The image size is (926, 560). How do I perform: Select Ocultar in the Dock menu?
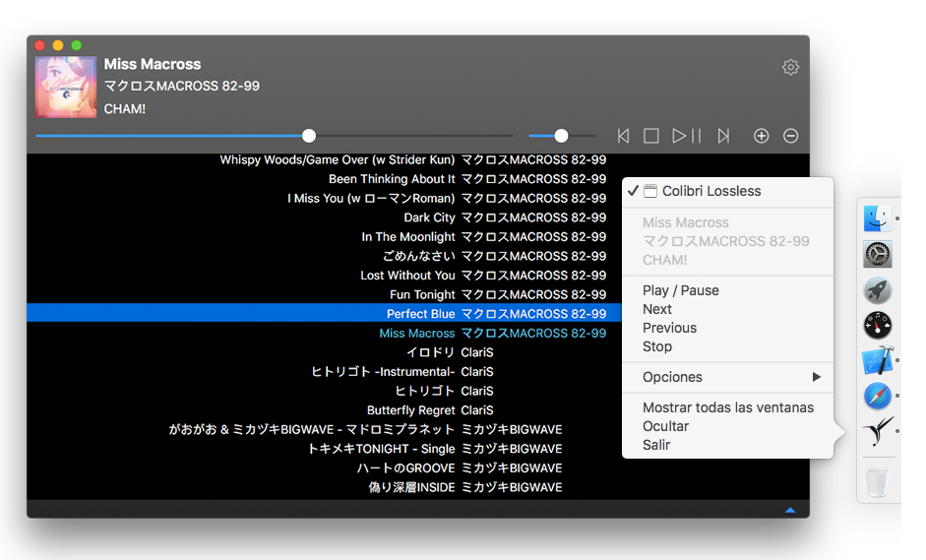pos(727,426)
